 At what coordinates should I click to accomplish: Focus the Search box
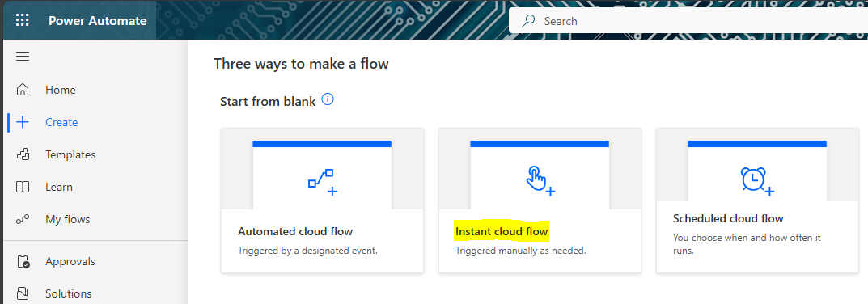(688, 21)
